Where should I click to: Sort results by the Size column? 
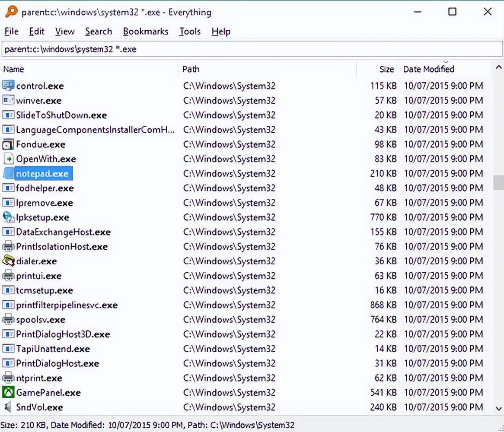pos(386,69)
